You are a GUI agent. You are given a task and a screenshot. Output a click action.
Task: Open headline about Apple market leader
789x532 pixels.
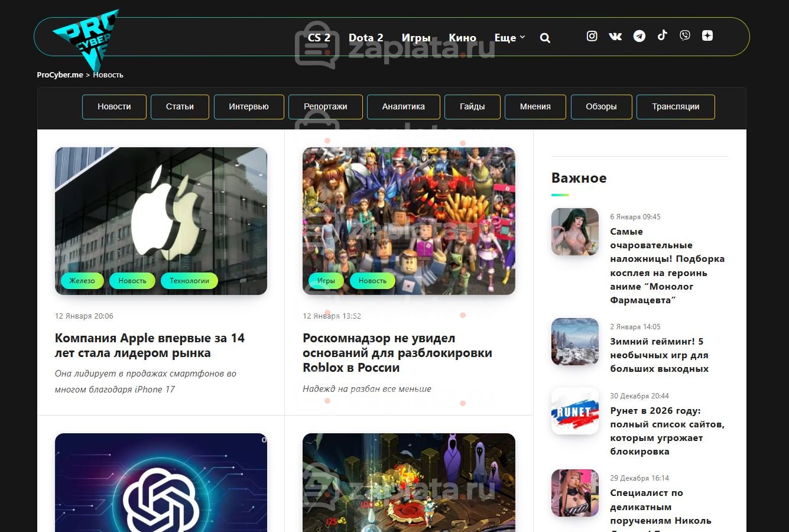(x=150, y=345)
